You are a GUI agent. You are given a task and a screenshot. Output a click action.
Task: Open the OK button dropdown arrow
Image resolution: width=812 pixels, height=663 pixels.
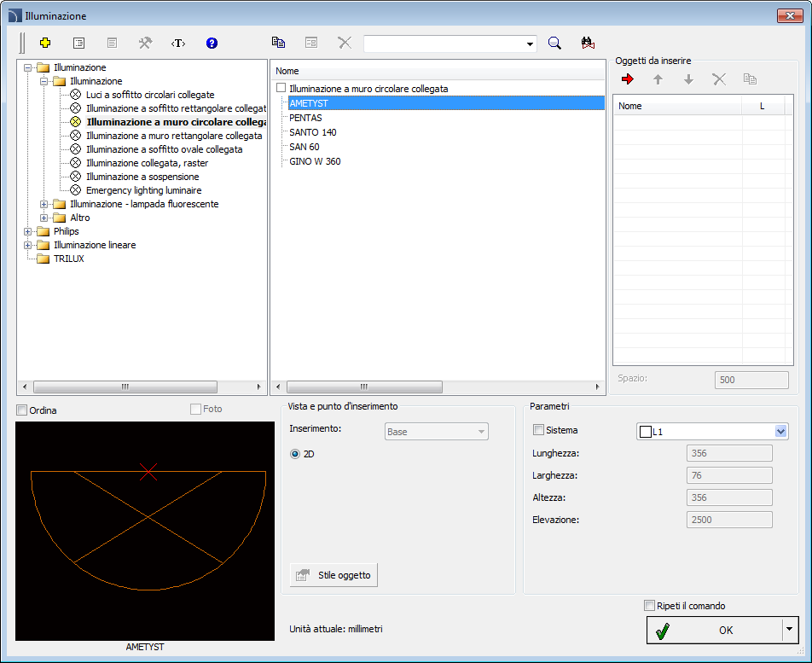790,630
